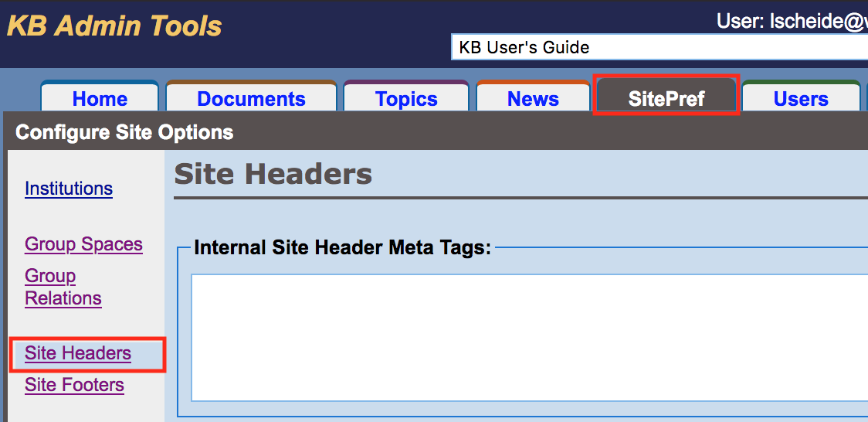Click into Internal Site Header Meta Tags textarea
The width and height of the screenshot is (868, 422).
tap(529, 337)
